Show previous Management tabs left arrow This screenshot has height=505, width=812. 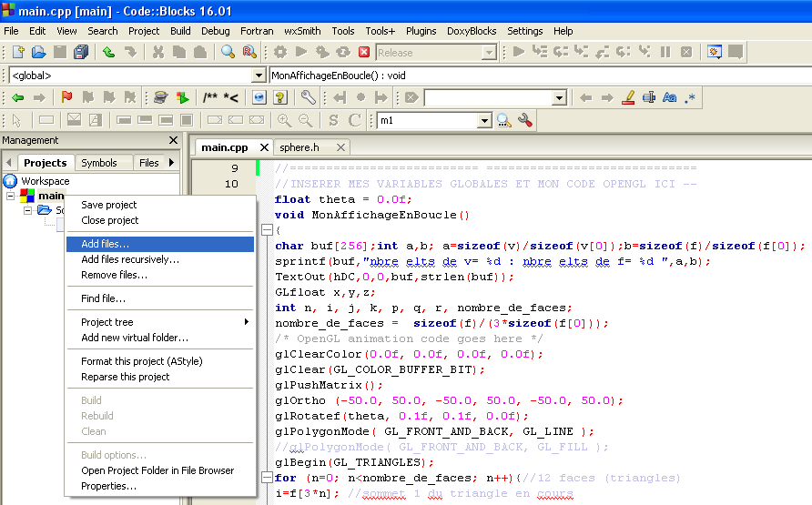coord(9,163)
